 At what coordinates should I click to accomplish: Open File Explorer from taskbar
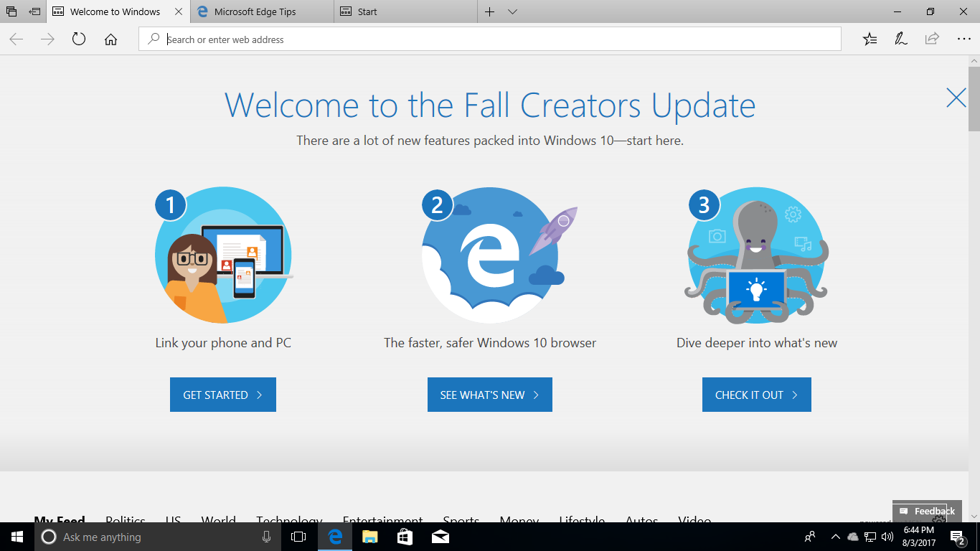pos(369,537)
